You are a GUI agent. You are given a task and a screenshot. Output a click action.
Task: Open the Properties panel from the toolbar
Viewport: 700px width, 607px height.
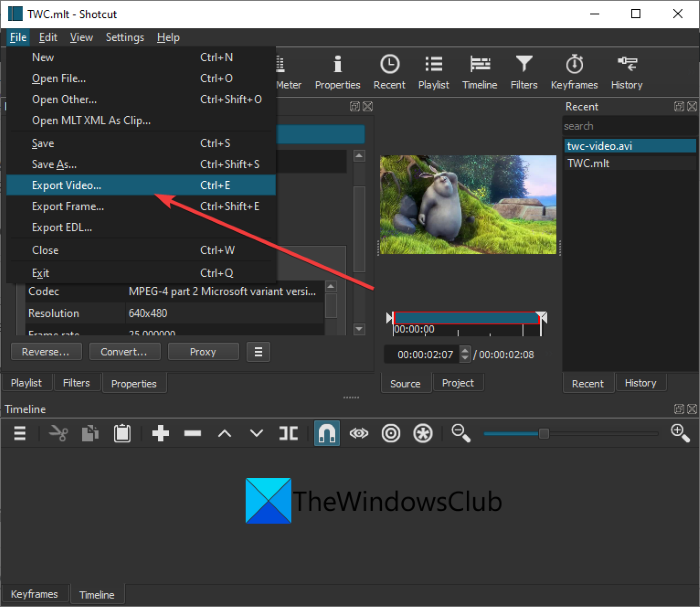(x=338, y=72)
